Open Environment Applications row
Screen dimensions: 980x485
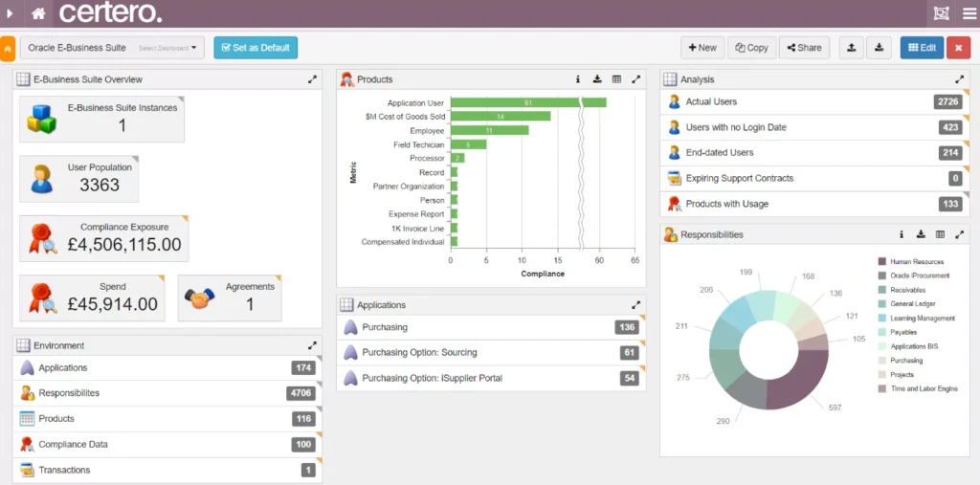[167, 367]
